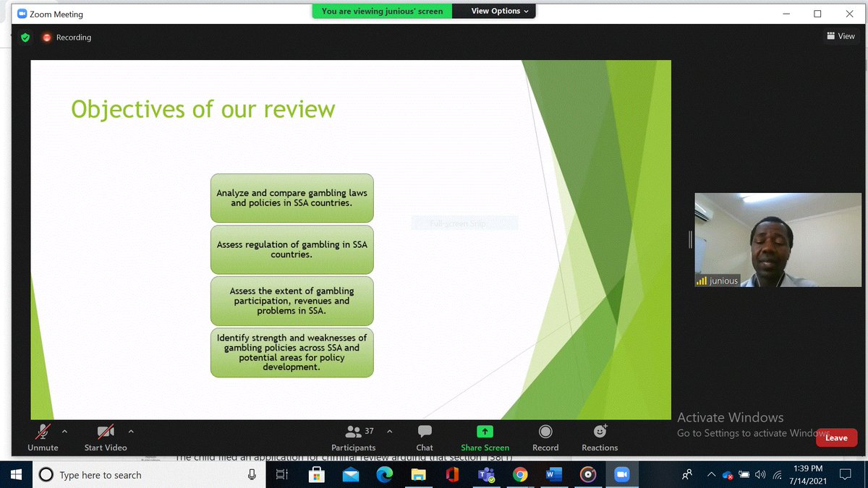
Task: Click 'Assess regulation of gambling in SSA' box
Action: click(x=292, y=249)
